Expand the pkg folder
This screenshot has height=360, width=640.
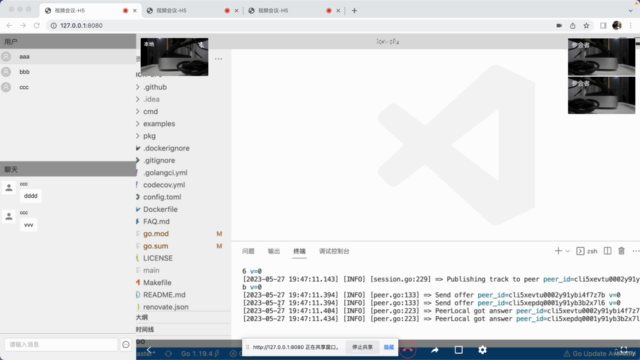click(149, 136)
